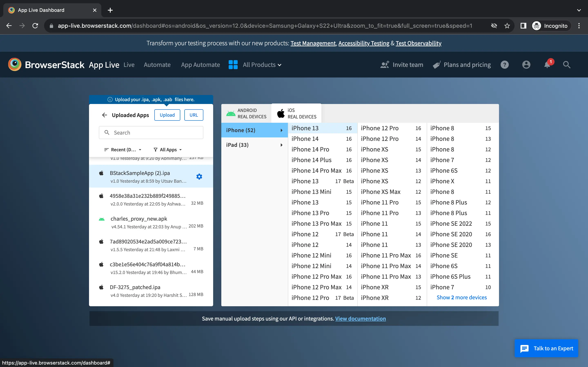Viewport: 588px width, 367px height.
Task: Click the uploaded apps Search field
Action: point(151,133)
